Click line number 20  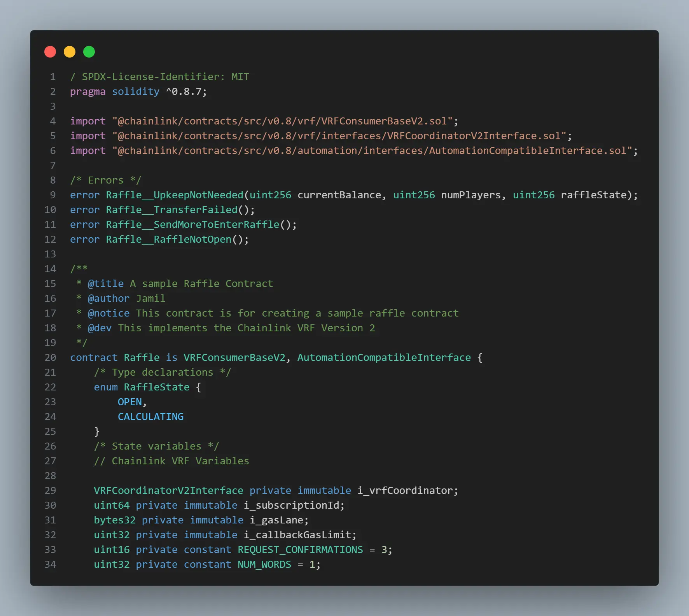(x=50, y=358)
